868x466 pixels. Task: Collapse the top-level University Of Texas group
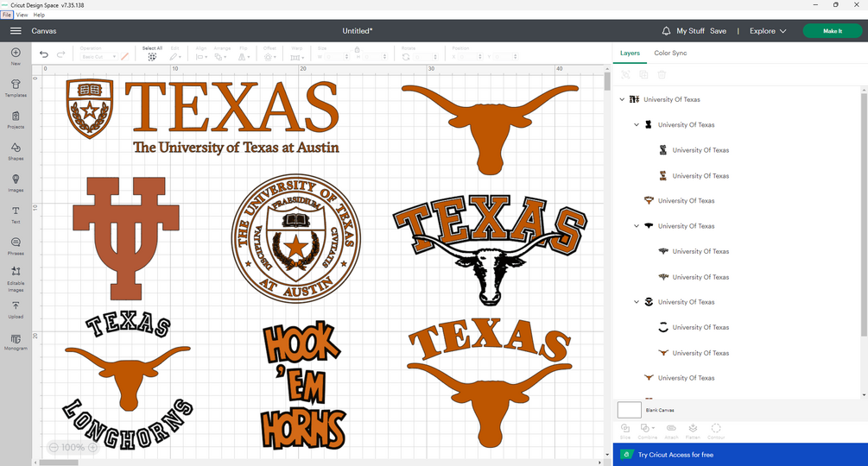(622, 99)
